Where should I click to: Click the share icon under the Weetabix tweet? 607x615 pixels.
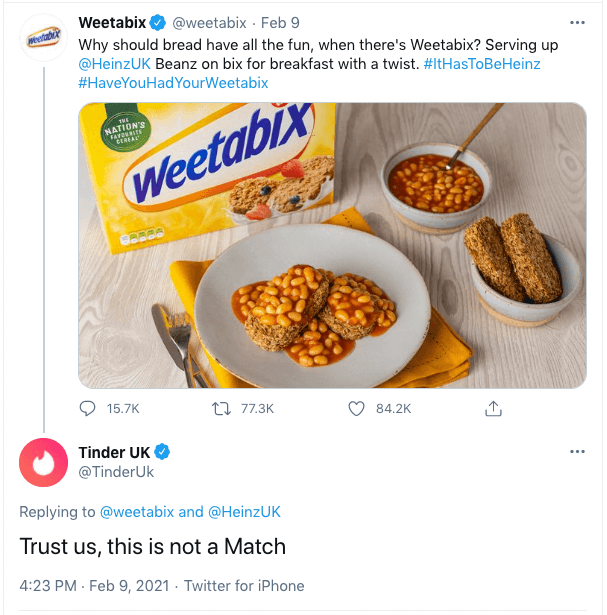pyautogui.click(x=492, y=408)
